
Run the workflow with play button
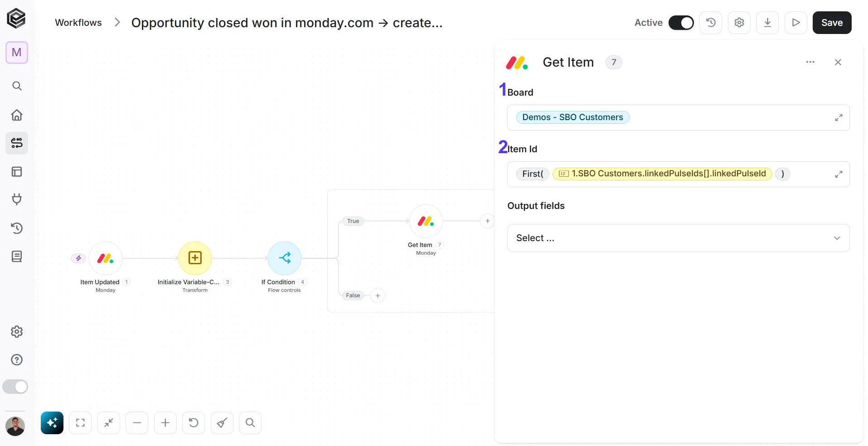point(796,23)
